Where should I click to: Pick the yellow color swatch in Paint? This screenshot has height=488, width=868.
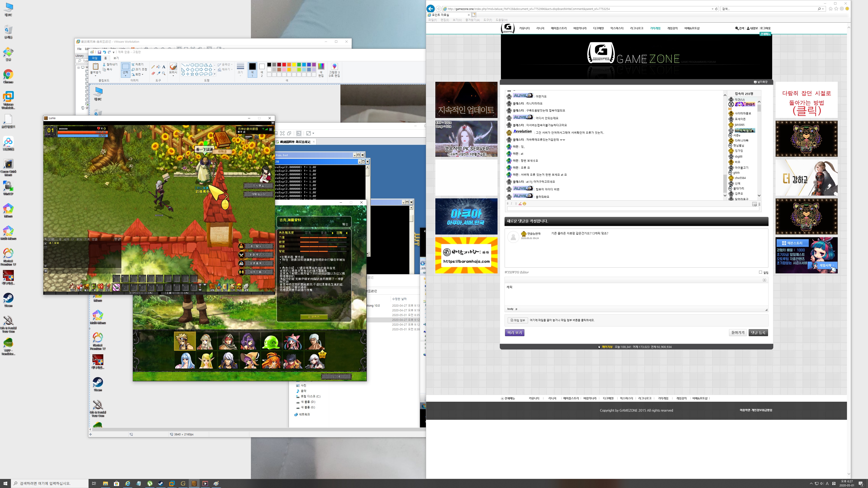coord(294,65)
